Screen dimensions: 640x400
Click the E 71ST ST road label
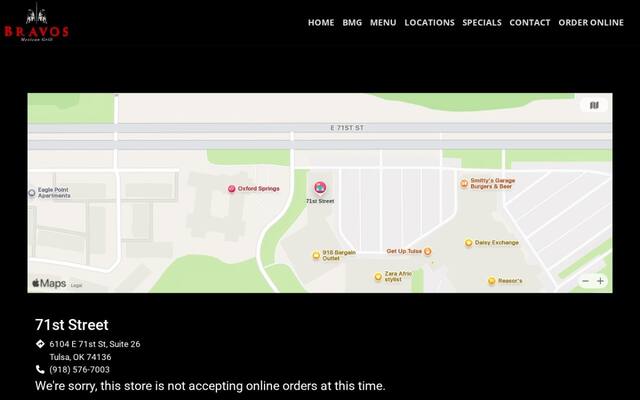pyautogui.click(x=347, y=128)
